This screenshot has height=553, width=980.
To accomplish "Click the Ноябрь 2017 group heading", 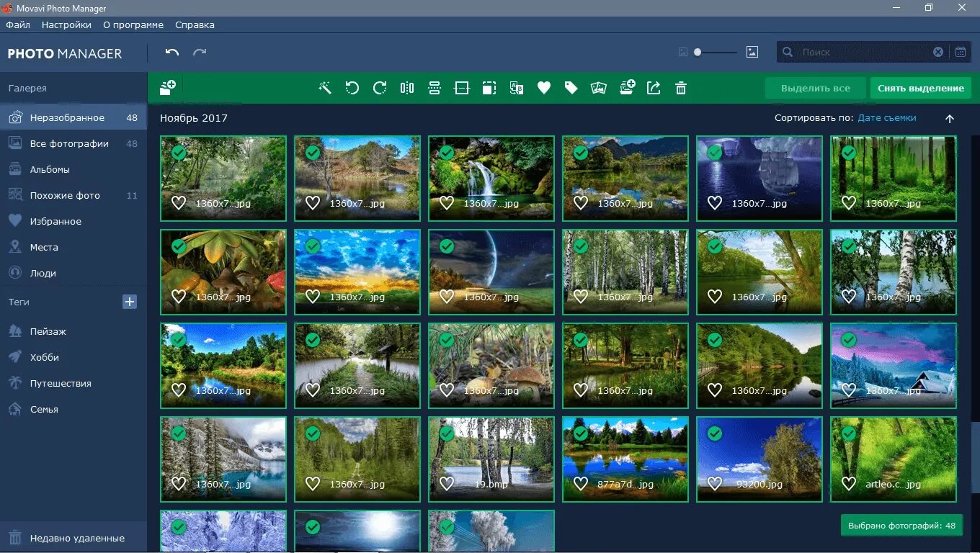I will (x=194, y=118).
